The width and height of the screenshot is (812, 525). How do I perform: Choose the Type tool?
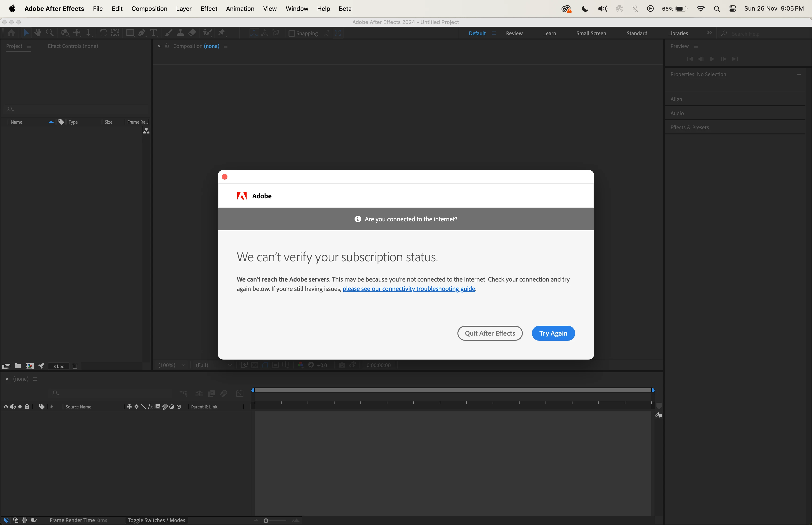click(x=154, y=33)
